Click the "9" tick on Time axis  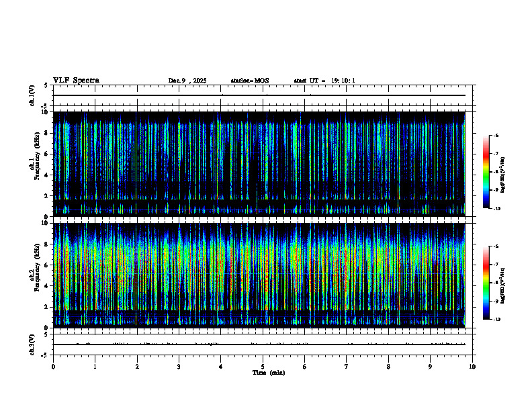click(430, 367)
